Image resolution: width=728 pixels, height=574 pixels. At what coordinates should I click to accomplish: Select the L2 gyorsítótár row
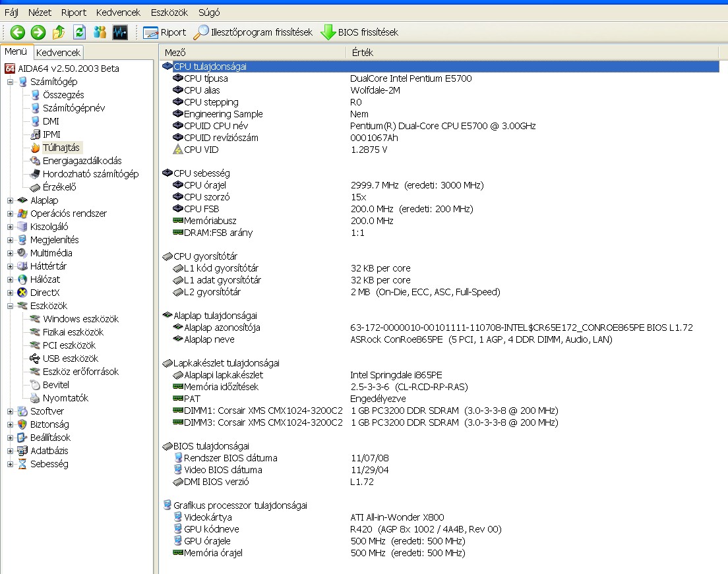(440, 293)
